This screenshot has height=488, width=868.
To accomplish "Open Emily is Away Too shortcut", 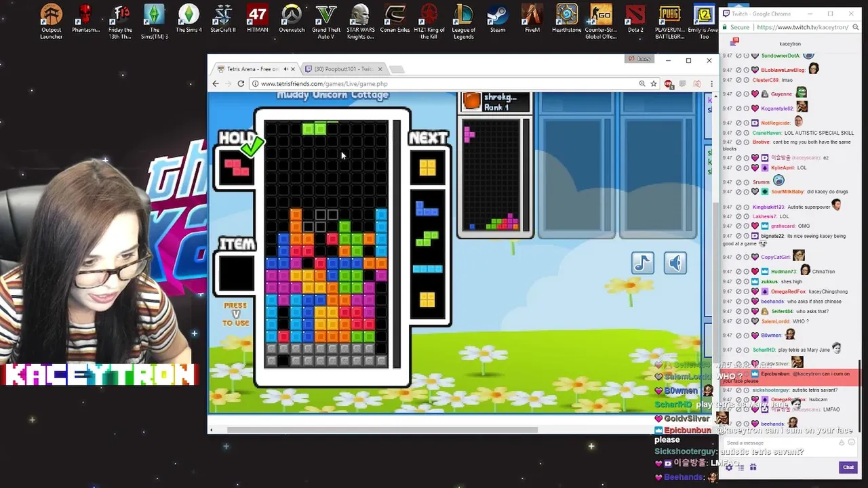I will (x=704, y=22).
